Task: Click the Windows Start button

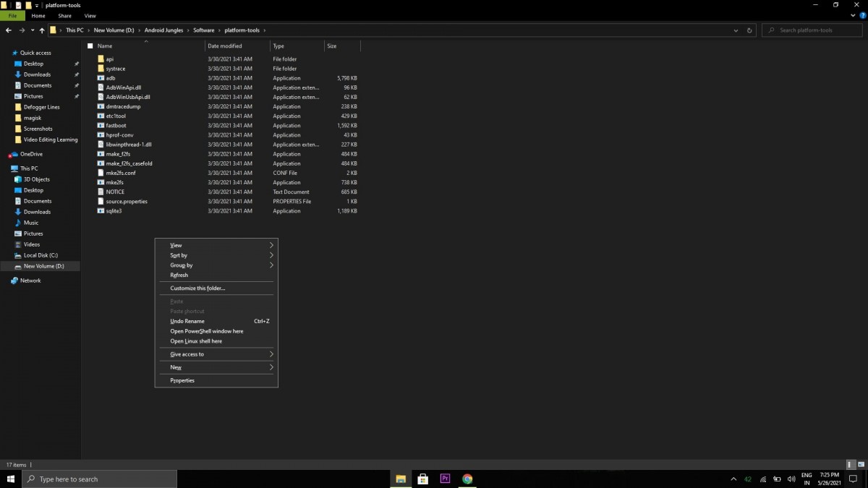Action: pos(11,479)
